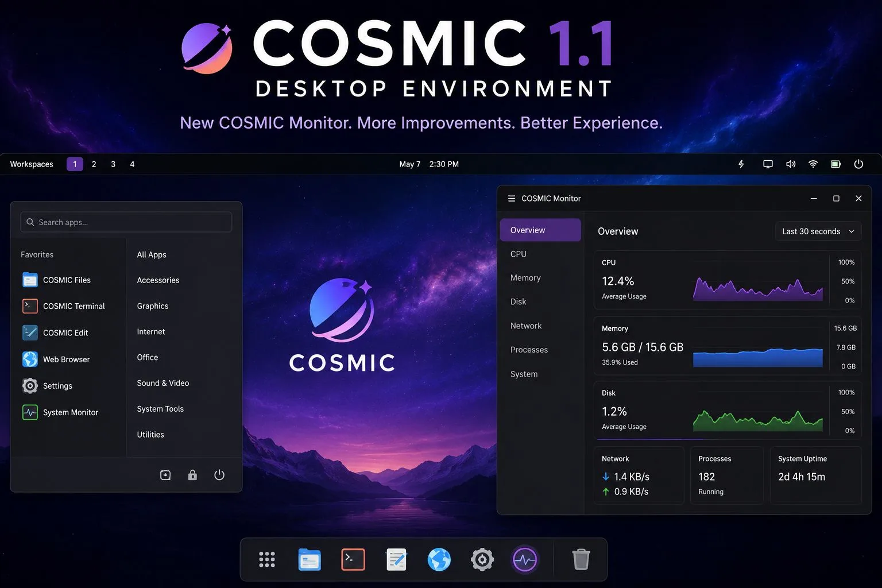Click the log out icon in launcher

click(165, 475)
